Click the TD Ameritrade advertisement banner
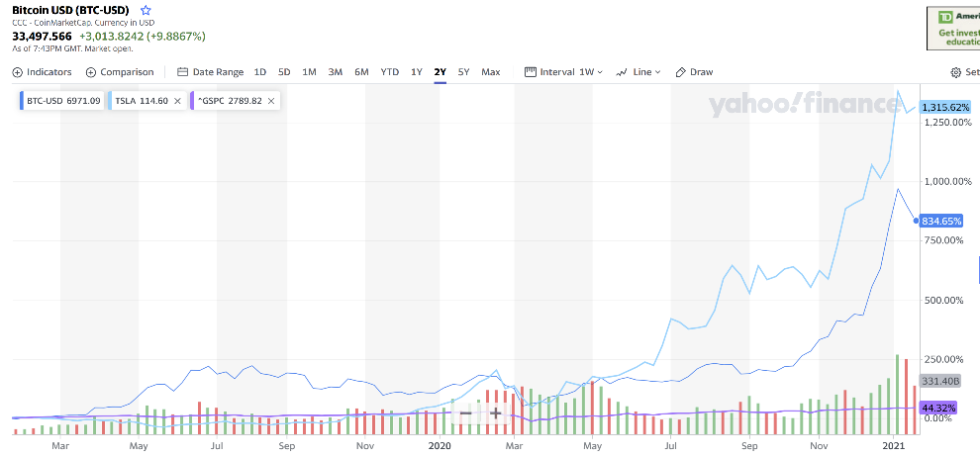This screenshot has height=457, width=980. (x=953, y=29)
